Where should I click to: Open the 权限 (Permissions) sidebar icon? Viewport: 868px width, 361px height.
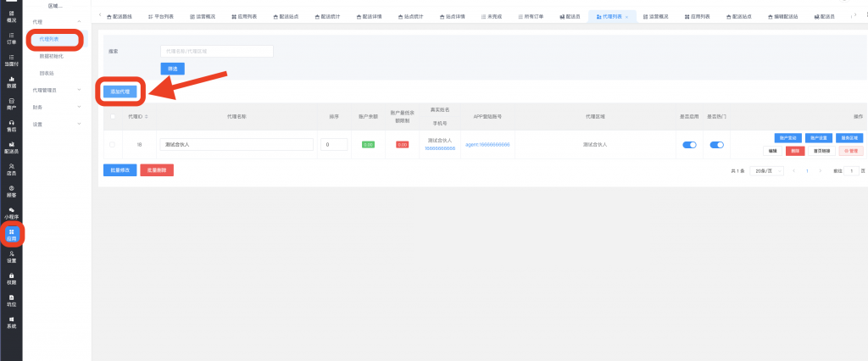tap(11, 279)
